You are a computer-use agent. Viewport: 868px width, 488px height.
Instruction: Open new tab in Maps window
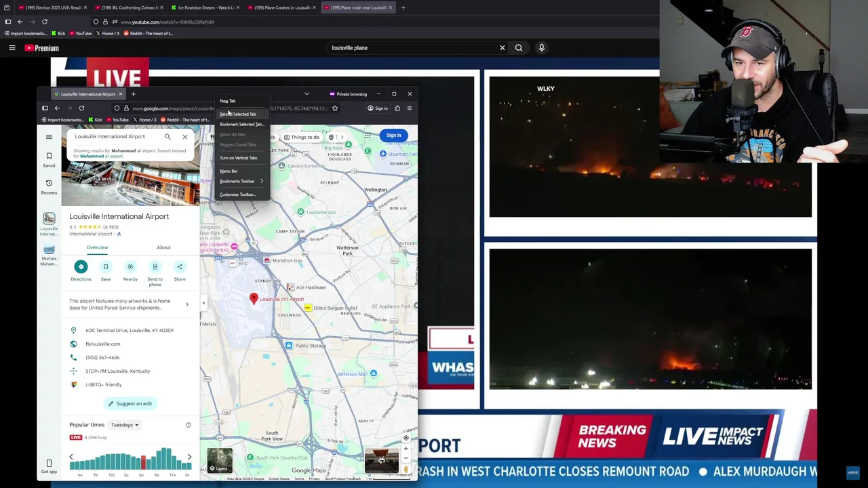(133, 94)
